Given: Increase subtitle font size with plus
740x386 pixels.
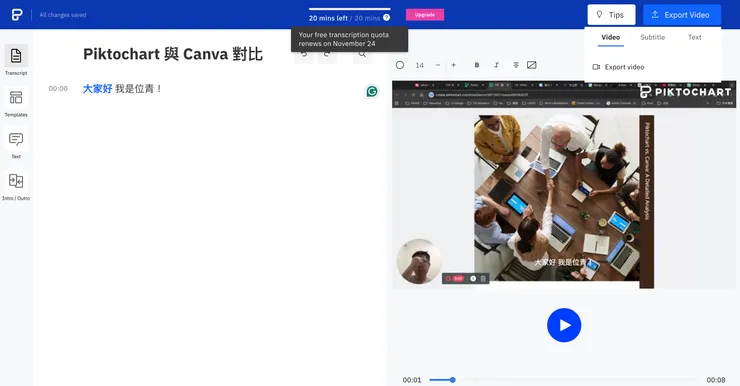Looking at the screenshot, I should pyautogui.click(x=454, y=65).
